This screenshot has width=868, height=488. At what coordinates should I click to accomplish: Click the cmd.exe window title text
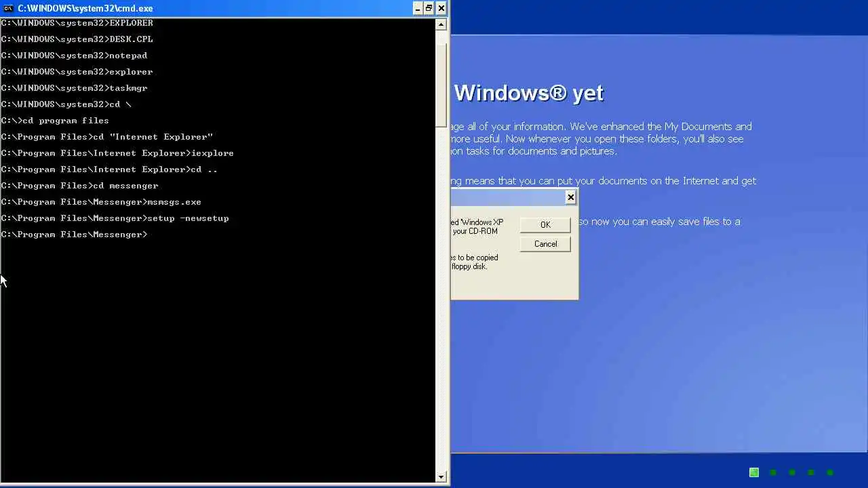click(x=85, y=8)
